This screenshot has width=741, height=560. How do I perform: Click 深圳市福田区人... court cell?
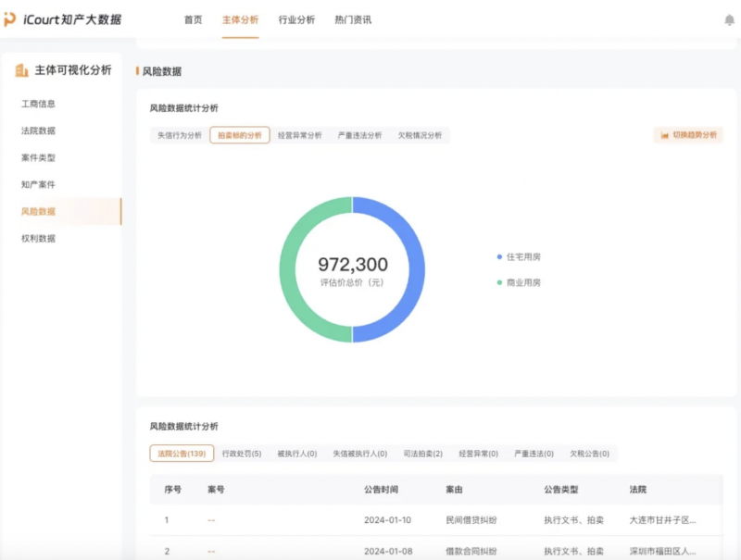pos(662,552)
